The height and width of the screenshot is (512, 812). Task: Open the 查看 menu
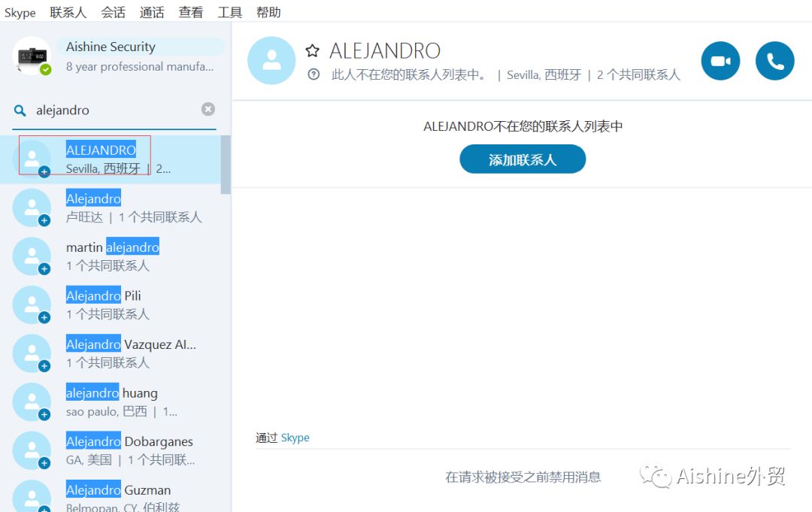(x=190, y=12)
